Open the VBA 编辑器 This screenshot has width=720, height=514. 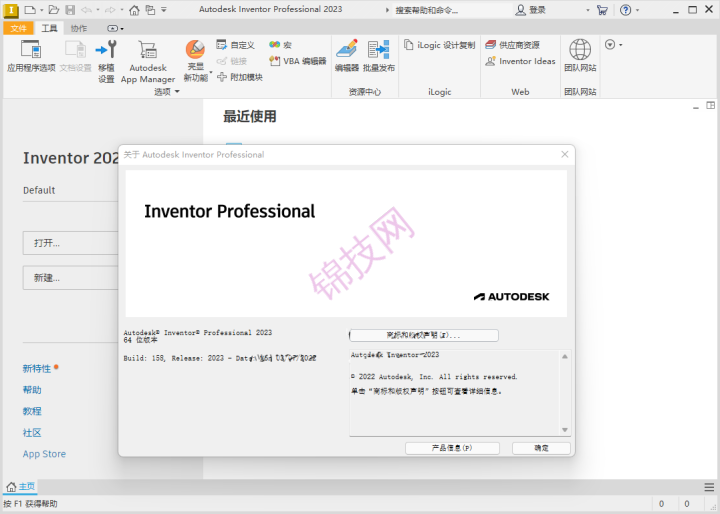[x=298, y=61]
